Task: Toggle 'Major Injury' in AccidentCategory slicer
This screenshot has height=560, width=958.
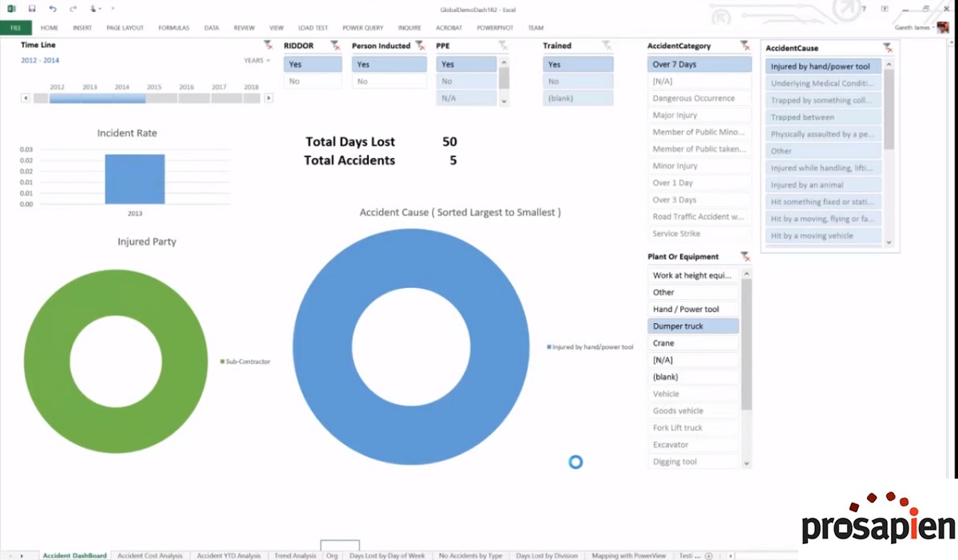Action: click(x=699, y=116)
